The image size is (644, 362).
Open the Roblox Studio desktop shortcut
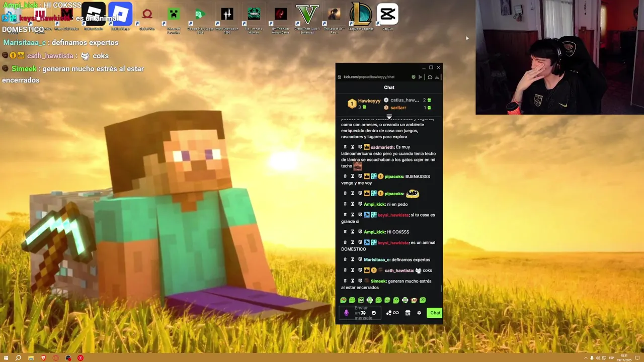94,17
